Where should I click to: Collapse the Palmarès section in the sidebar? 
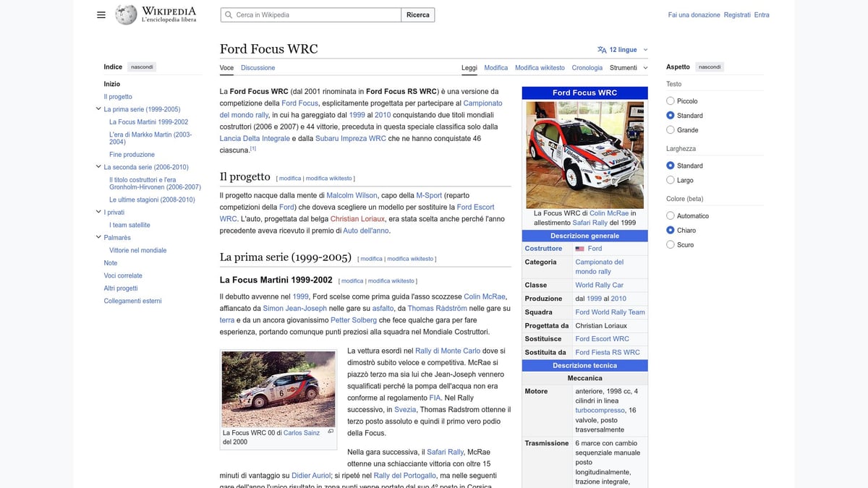[x=98, y=237]
